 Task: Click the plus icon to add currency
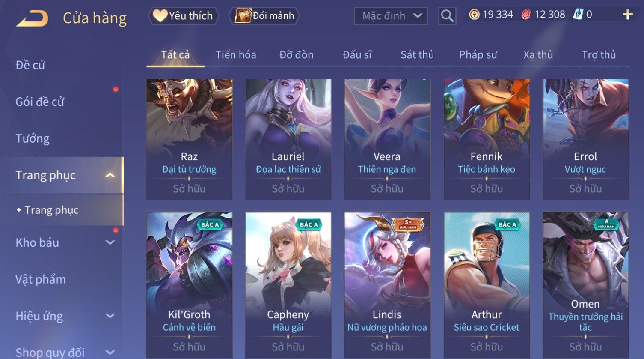point(627,15)
